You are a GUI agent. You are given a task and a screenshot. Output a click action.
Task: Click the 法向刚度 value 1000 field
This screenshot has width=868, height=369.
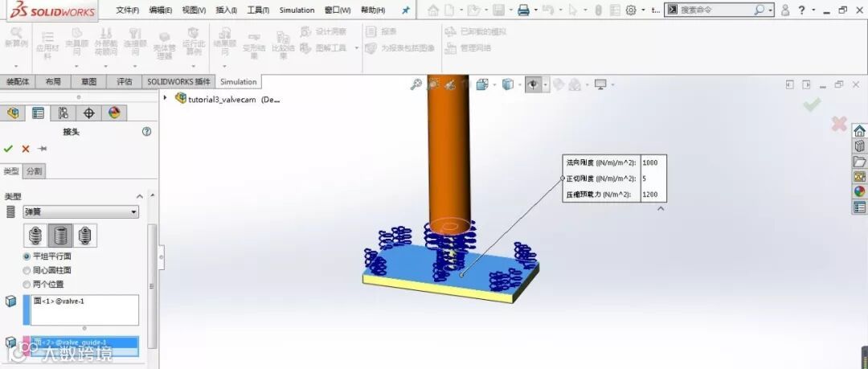[x=653, y=163]
